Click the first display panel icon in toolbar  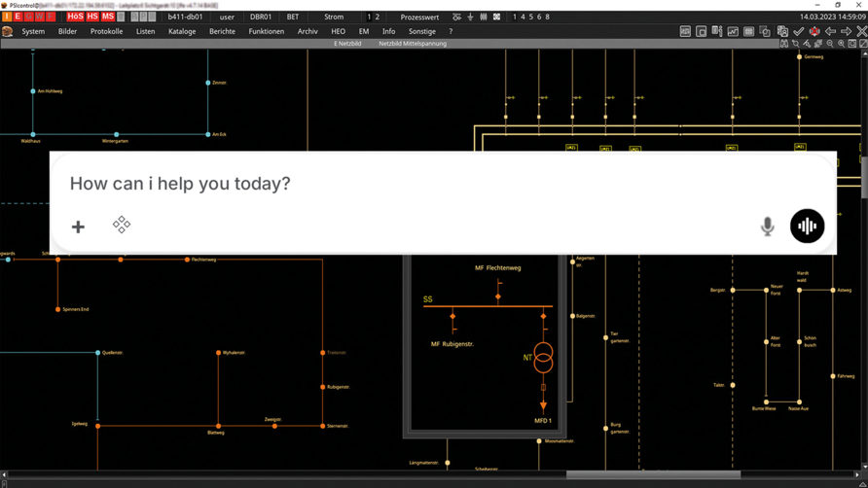pos(685,31)
